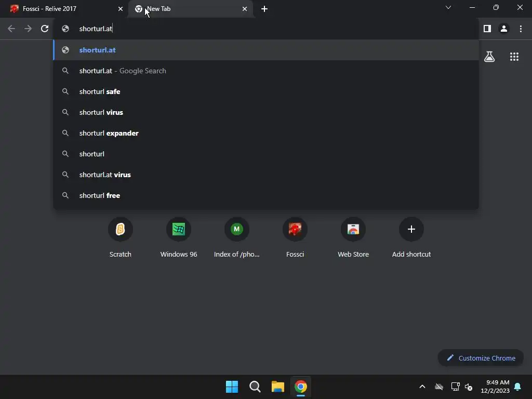Open notifications bell icon
This screenshot has width=532, height=399.
pyautogui.click(x=518, y=387)
